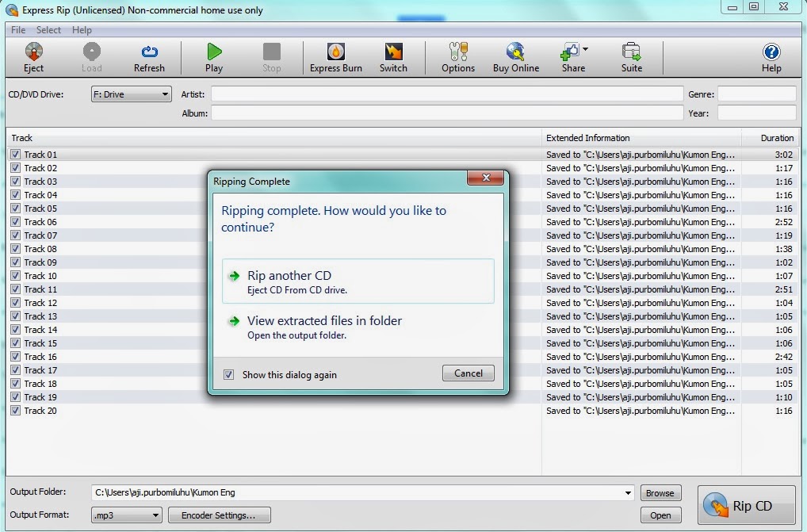This screenshot has width=807, height=532.
Task: Click the 3:02 duration of Track 01
Action: (784, 155)
